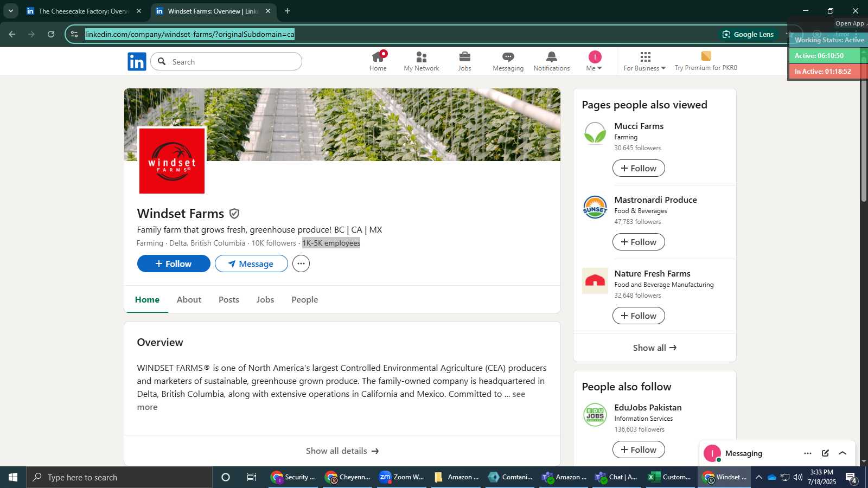Open new browser tab
Viewport: 868px width, 488px height.
coord(288,11)
